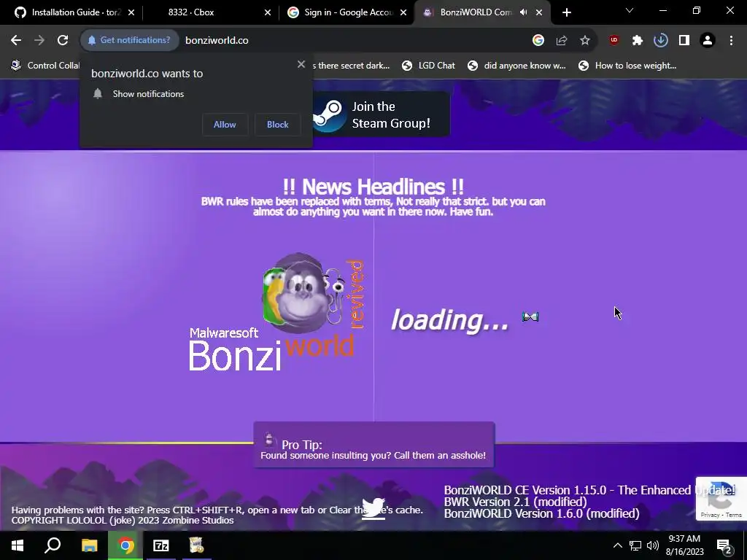This screenshot has width=747, height=560.
Task: Open the installer app taskbar icon
Action: (x=196, y=545)
